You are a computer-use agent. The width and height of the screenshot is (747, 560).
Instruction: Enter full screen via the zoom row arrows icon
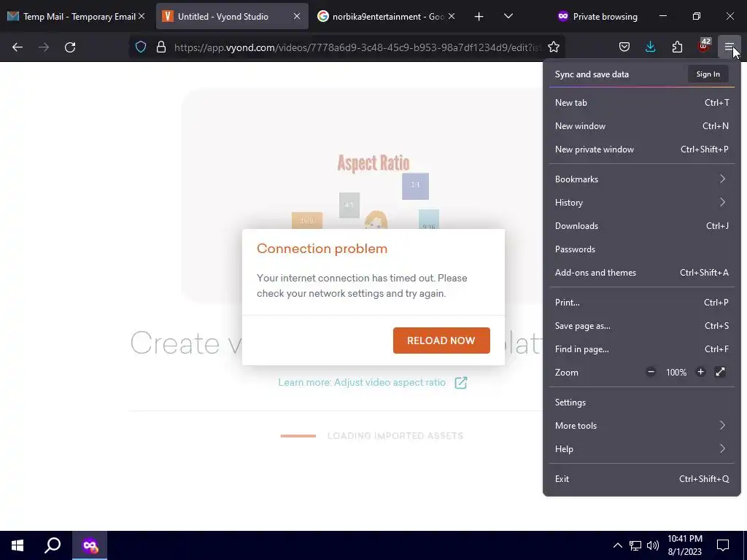[720, 372]
